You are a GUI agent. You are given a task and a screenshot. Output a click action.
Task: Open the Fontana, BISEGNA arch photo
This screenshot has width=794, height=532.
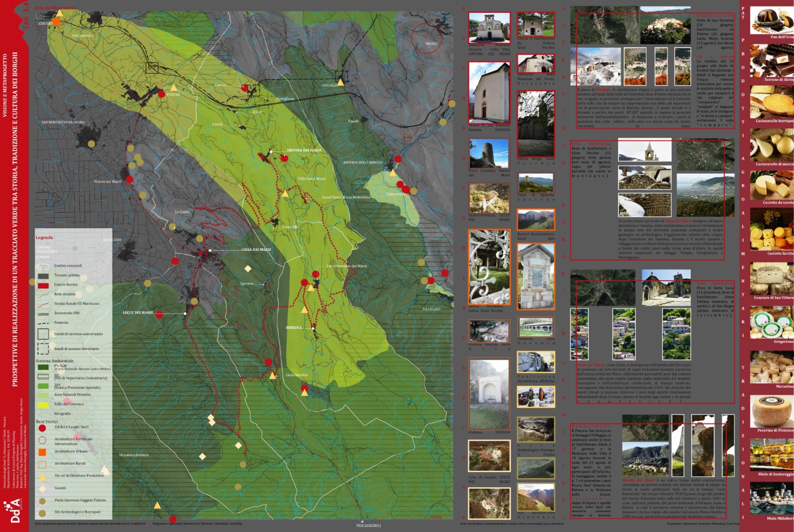[x=489, y=394]
